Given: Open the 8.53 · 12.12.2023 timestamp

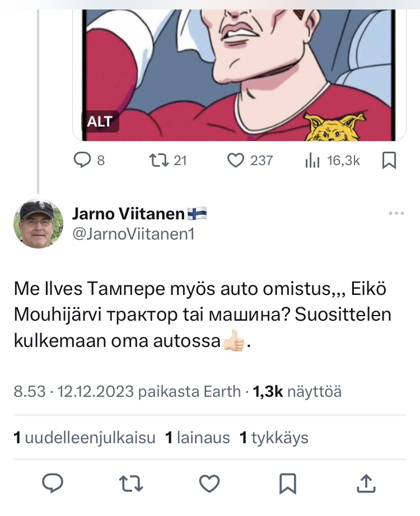Looking at the screenshot, I should tap(73, 392).
